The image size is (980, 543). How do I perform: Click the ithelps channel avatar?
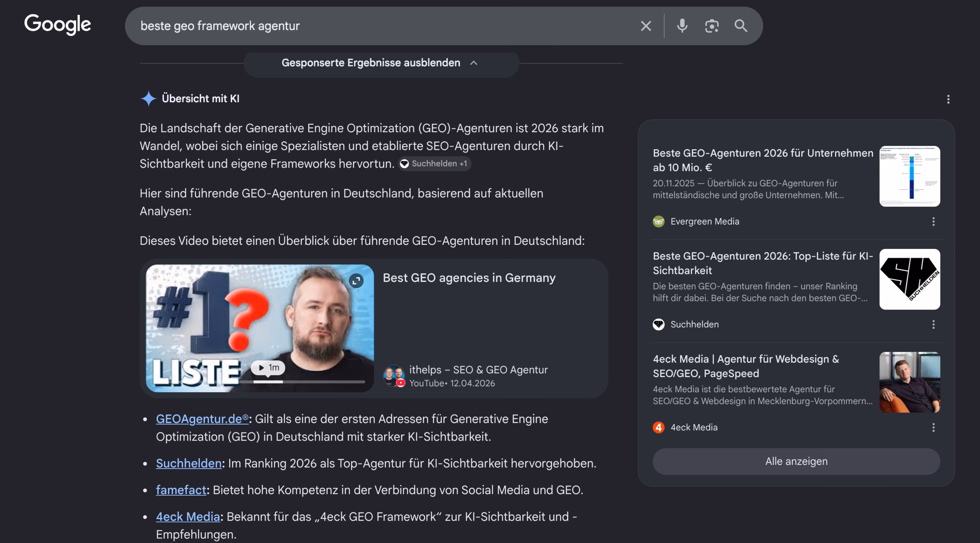tap(394, 376)
